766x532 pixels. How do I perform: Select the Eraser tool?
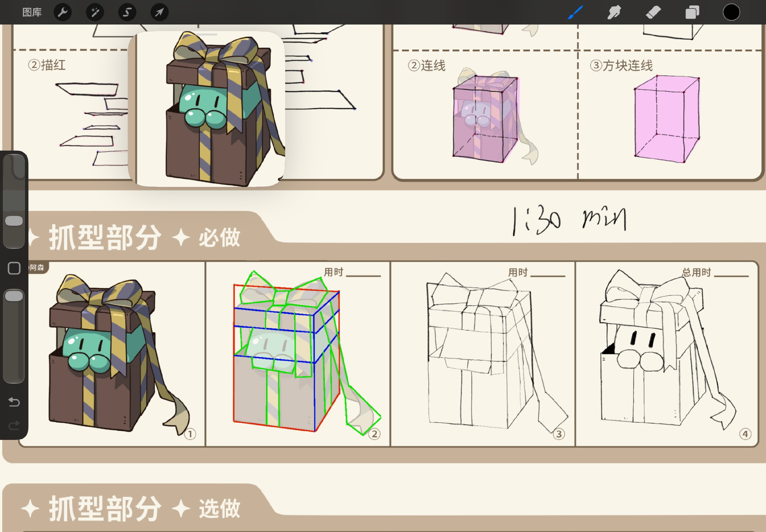[x=653, y=12]
